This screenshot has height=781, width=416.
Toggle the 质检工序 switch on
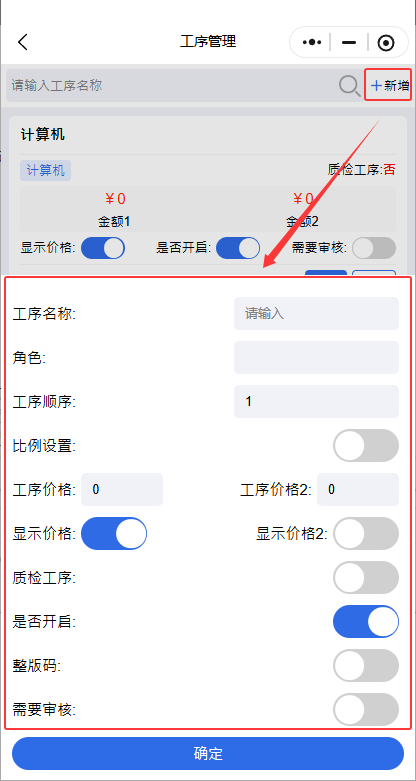coord(366,577)
